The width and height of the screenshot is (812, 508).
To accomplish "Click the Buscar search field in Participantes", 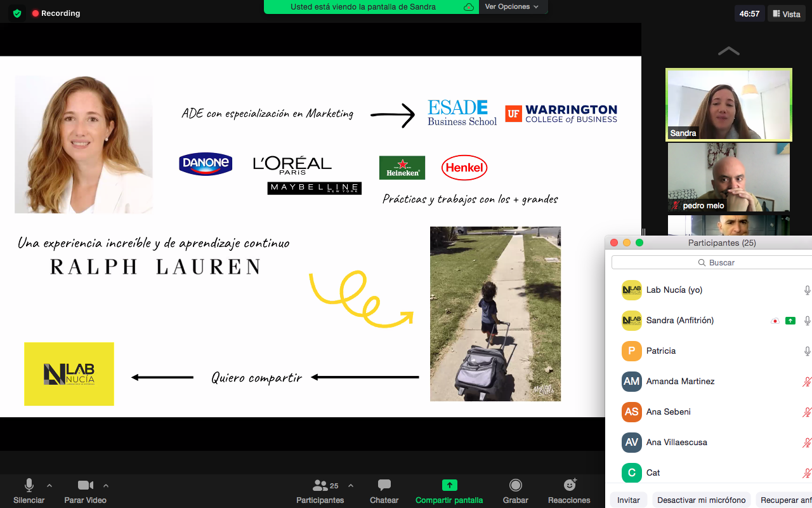I will (712, 262).
